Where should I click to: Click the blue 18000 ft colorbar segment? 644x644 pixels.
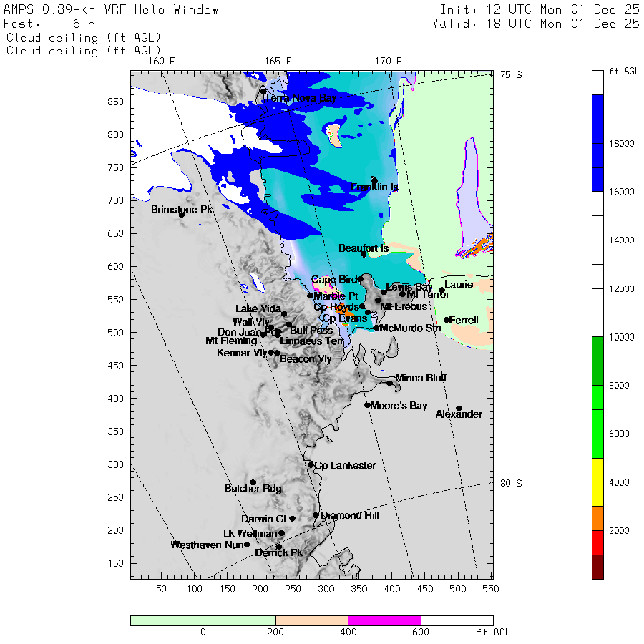click(597, 143)
